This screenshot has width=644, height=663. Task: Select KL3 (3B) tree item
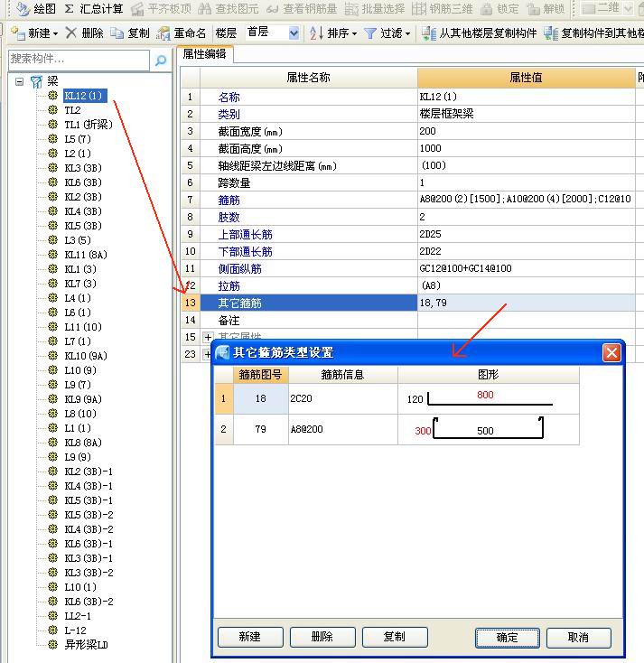click(x=83, y=168)
